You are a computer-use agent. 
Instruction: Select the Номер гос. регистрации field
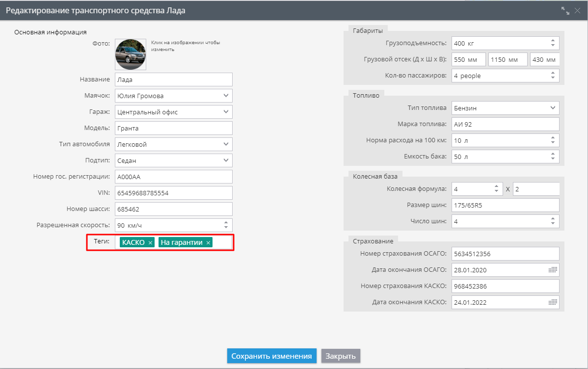pos(174,177)
